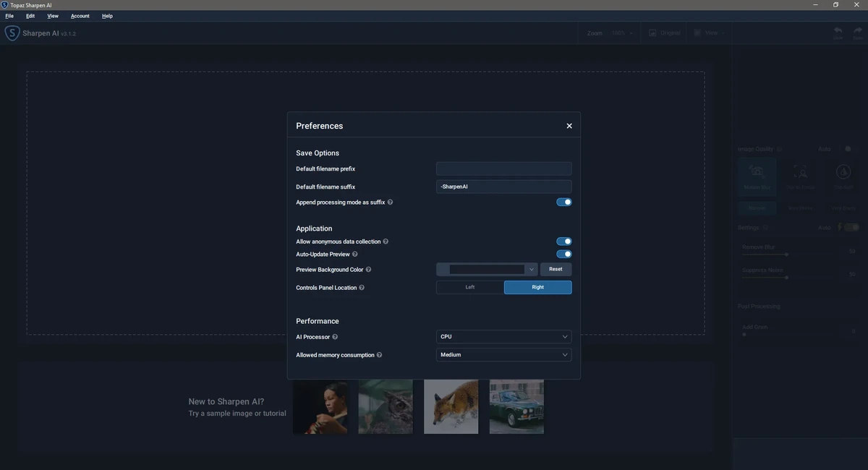Open the View menu in menu bar

53,16
